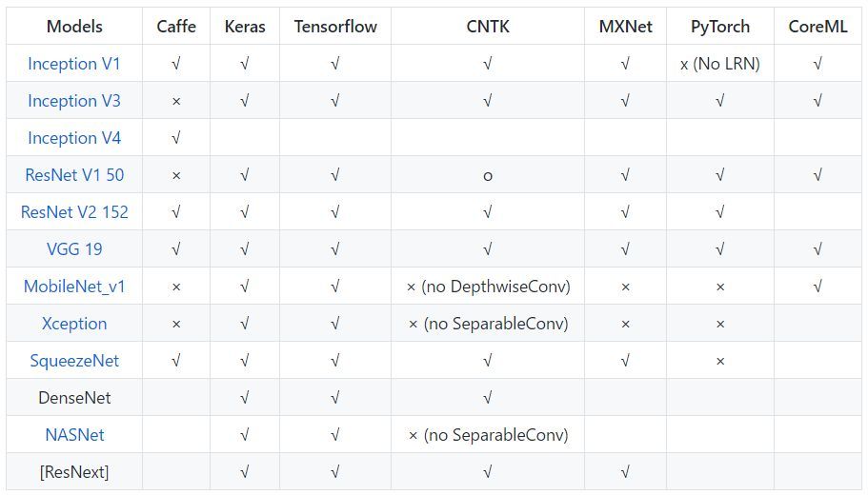This screenshot has width=868, height=495.
Task: Open the VGG 19 model link
Action: [x=74, y=249]
